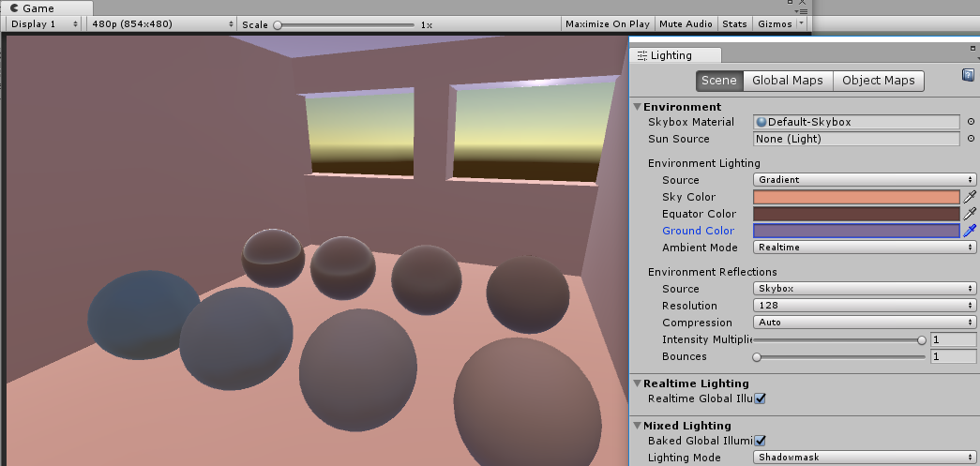The height and width of the screenshot is (466, 980).
Task: Open Environment Reflections Source Skybox dropdown
Action: pyautogui.click(x=865, y=289)
